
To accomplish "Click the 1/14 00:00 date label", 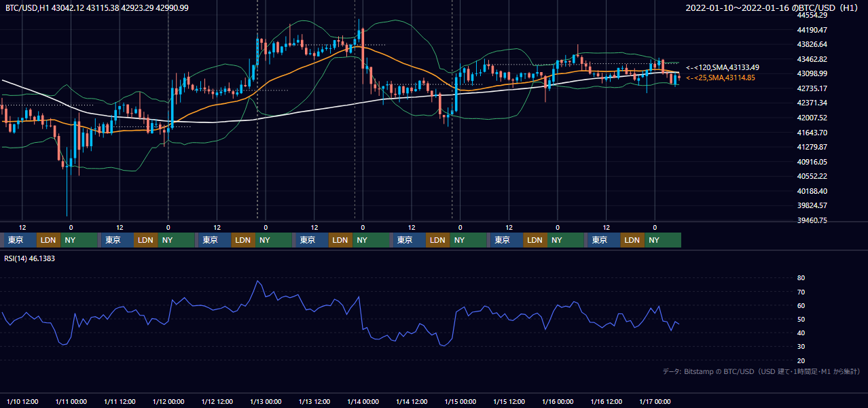I will click(363, 401).
